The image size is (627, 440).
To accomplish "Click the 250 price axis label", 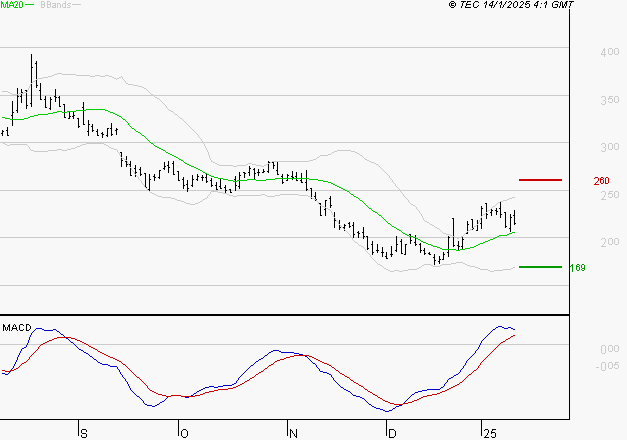I will coord(610,195).
